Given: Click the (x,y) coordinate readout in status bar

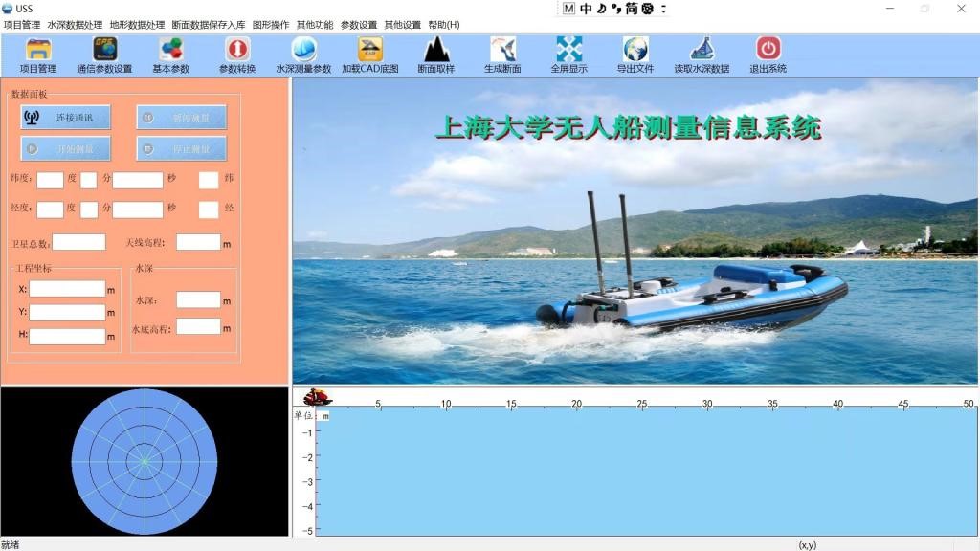Looking at the screenshot, I should tap(808, 545).
